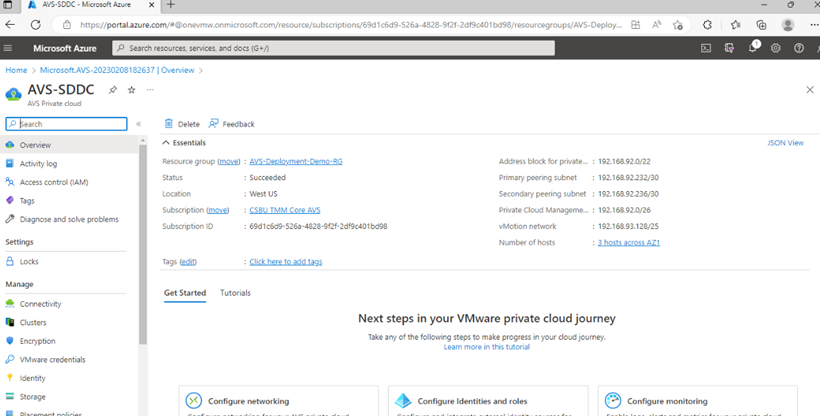Collapse the Essentials section

coord(167,143)
